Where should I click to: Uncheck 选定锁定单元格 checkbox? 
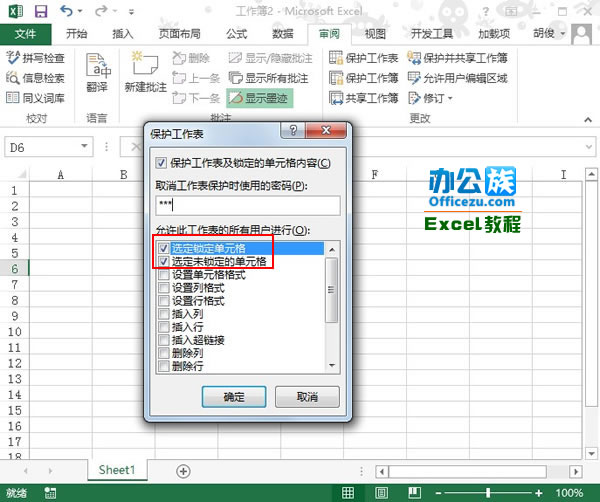(164, 248)
